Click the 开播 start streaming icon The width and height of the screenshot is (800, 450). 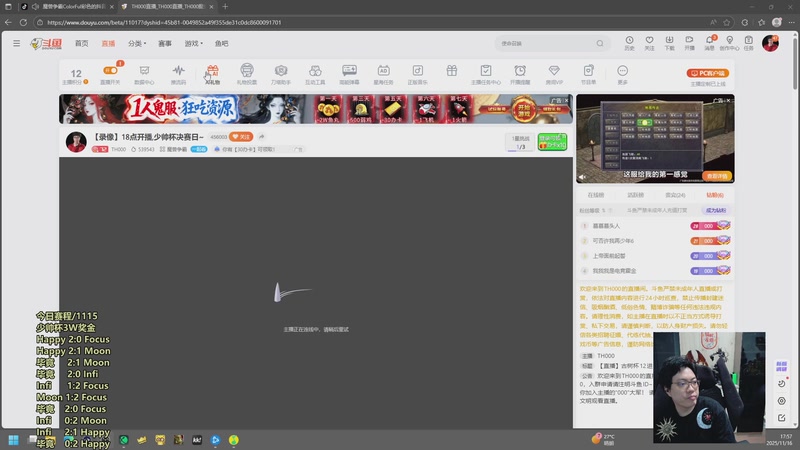tap(689, 43)
